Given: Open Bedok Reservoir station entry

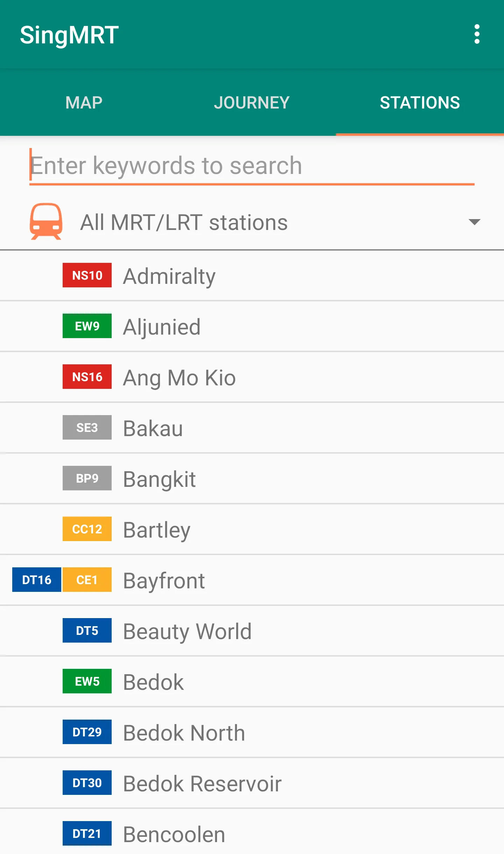Looking at the screenshot, I should pos(252,783).
